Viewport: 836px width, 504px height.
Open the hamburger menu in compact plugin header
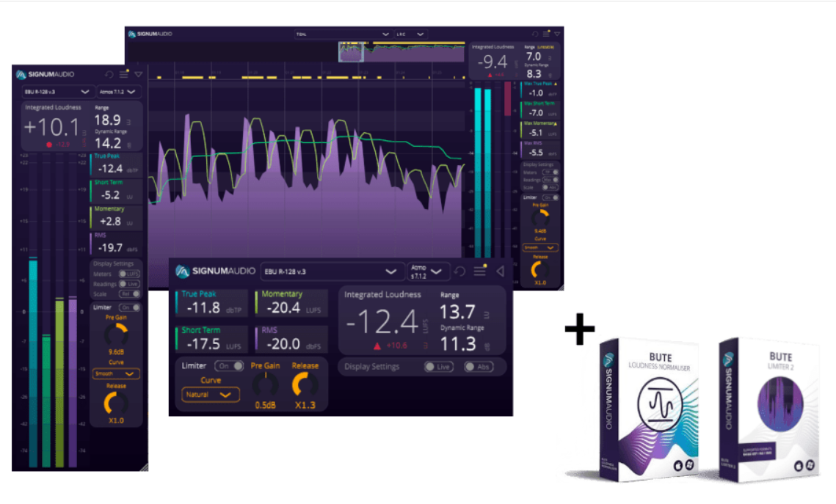pos(480,271)
